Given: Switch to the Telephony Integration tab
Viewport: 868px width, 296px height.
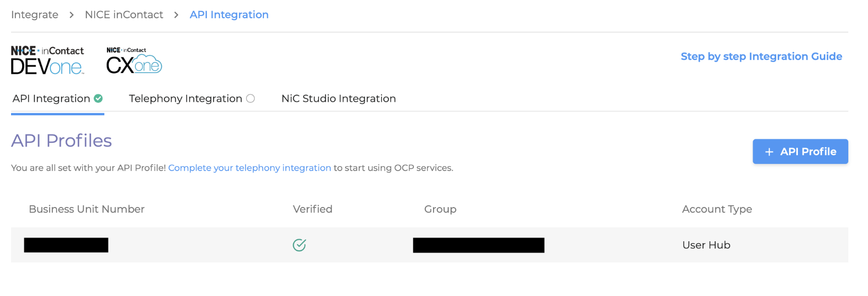Looking at the screenshot, I should [x=186, y=99].
